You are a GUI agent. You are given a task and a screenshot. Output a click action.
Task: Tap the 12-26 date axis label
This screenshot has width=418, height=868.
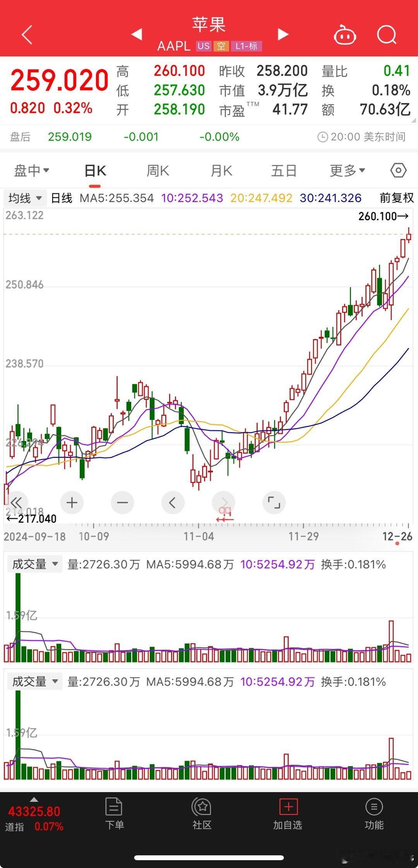click(397, 536)
